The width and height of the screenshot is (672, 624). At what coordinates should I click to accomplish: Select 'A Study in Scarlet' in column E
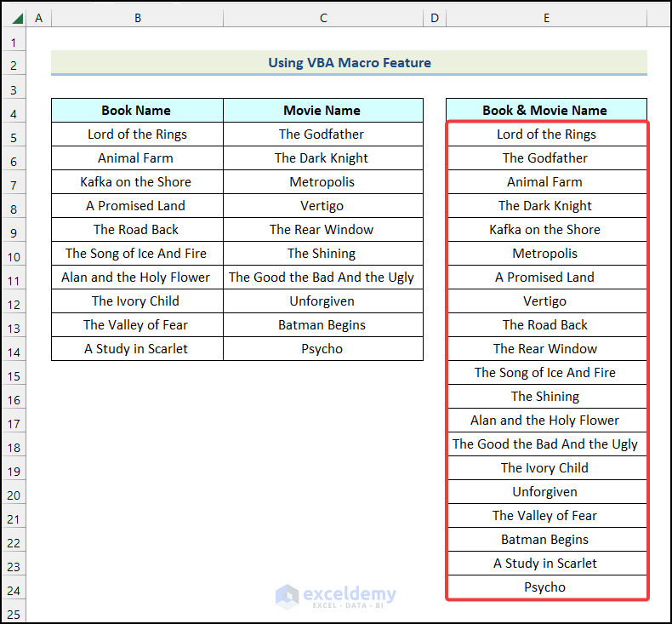pos(546,564)
